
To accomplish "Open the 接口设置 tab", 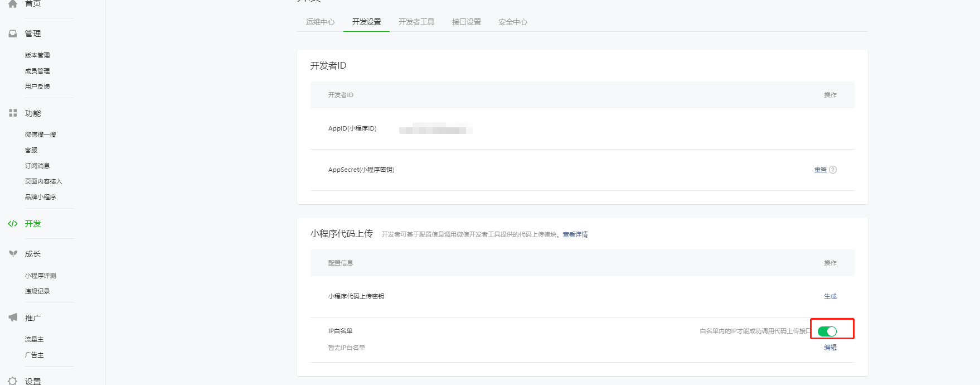I will tap(466, 22).
